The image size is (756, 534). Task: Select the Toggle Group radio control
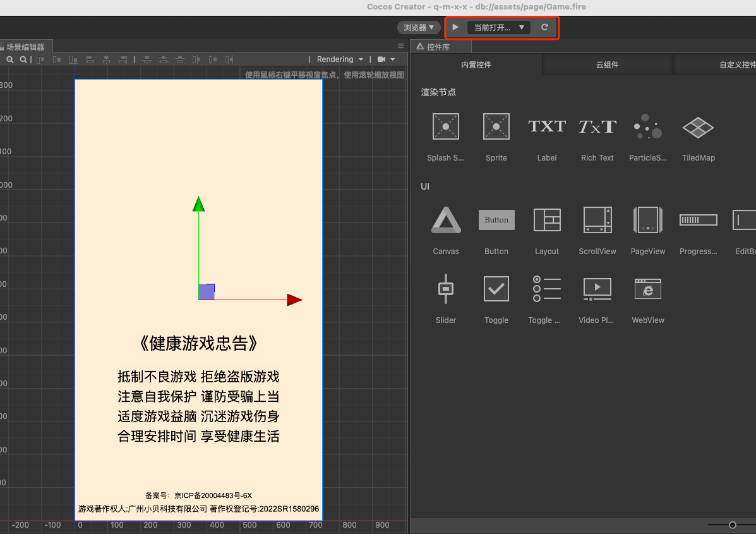pos(547,289)
